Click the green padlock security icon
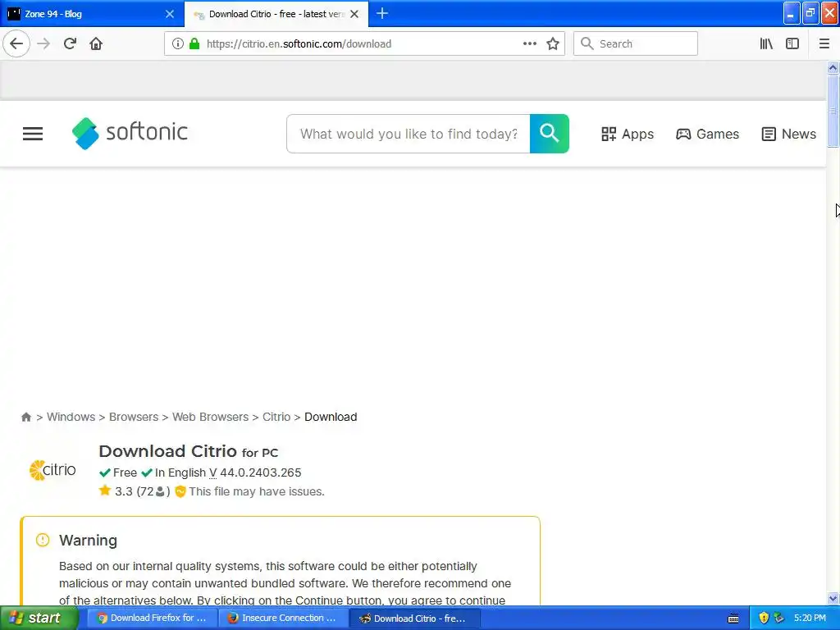 point(194,43)
